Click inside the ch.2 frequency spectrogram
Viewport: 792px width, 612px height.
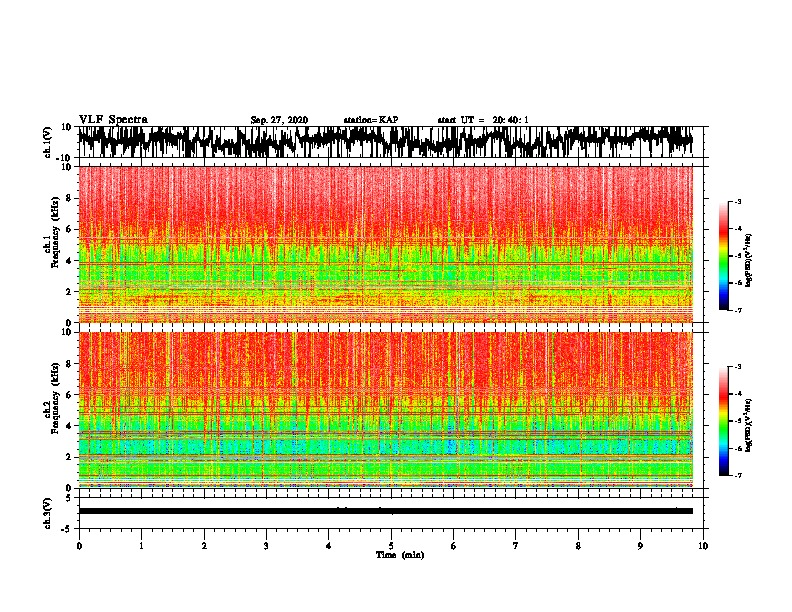coord(385,410)
